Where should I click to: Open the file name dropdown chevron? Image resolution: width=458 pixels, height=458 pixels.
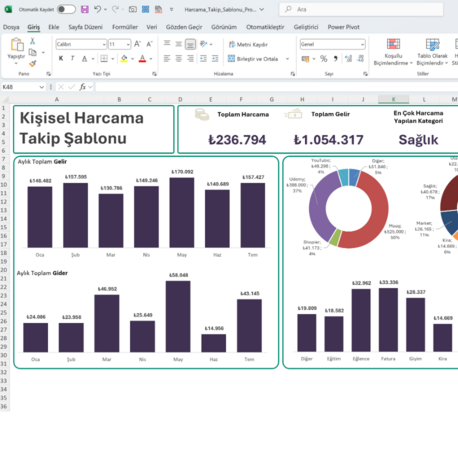(x=262, y=9)
